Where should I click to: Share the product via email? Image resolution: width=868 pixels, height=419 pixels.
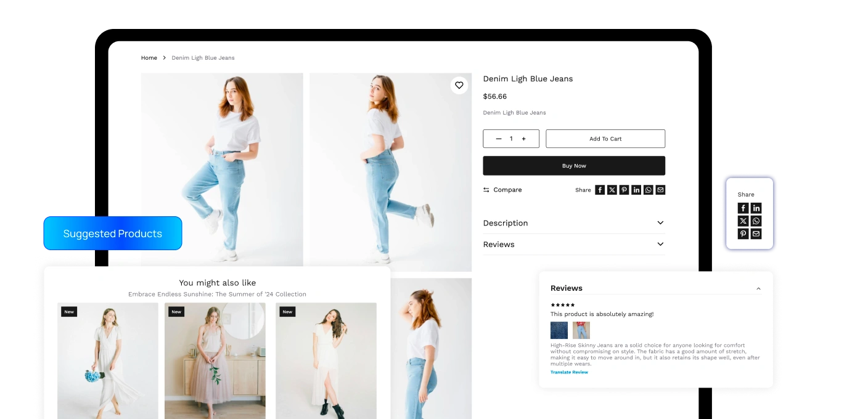pyautogui.click(x=660, y=190)
